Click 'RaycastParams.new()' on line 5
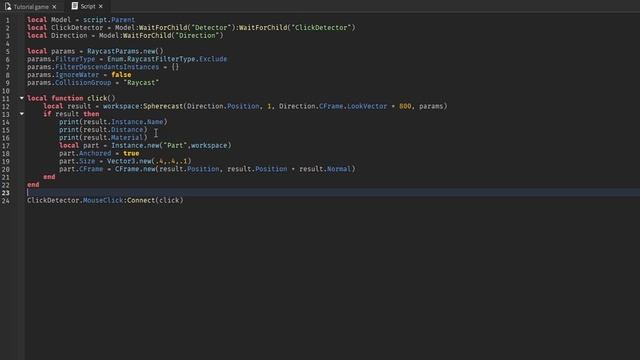This screenshot has width=640, height=360. [125, 51]
